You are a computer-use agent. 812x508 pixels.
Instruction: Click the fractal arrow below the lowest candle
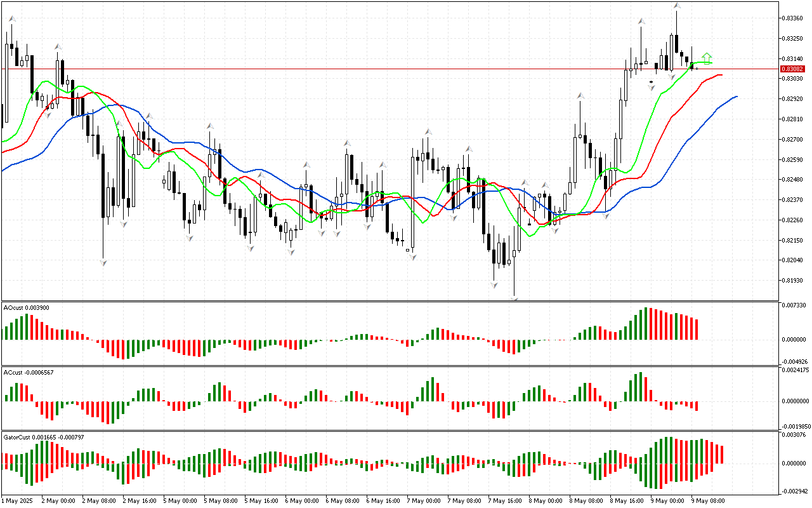(x=514, y=298)
